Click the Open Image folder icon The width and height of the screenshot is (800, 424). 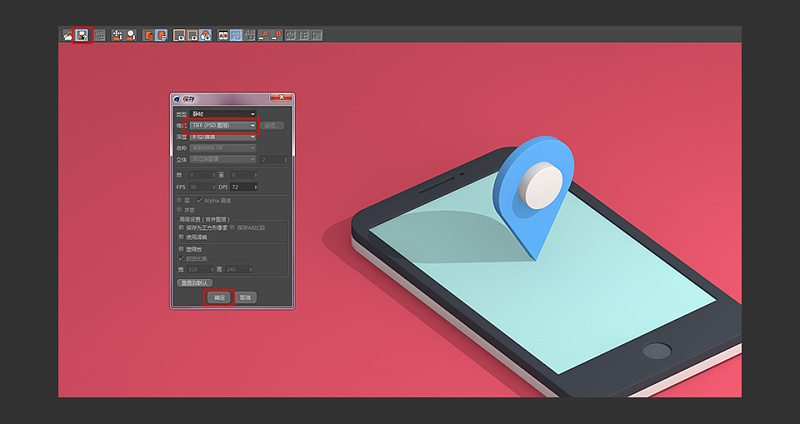coord(67,35)
